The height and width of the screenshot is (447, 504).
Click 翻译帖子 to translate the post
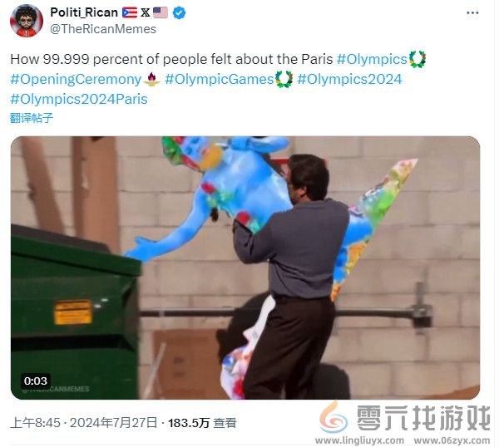click(32, 118)
